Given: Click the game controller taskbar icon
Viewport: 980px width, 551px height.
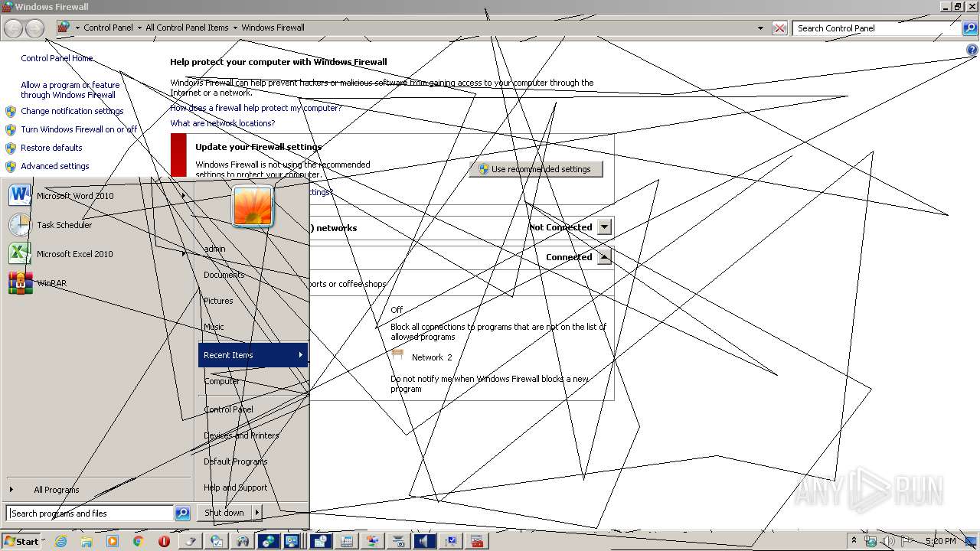Looking at the screenshot, I should [243, 541].
